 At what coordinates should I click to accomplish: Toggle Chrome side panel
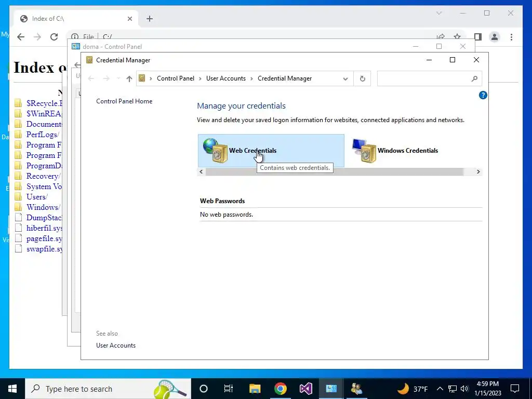[478, 37]
